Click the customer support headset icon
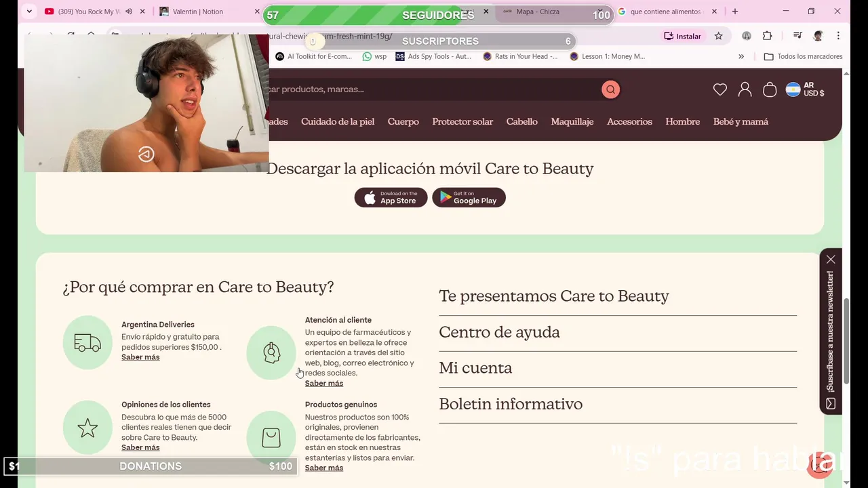The image size is (868, 488). [271, 352]
